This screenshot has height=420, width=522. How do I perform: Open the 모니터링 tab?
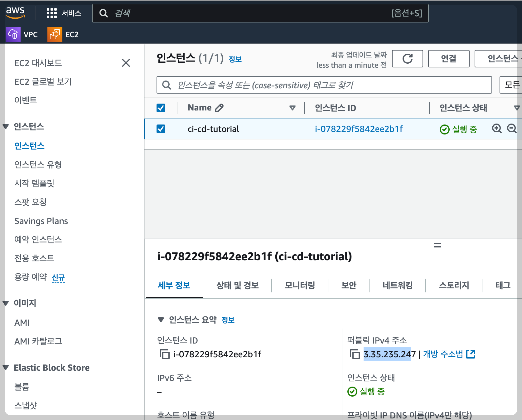tap(300, 286)
